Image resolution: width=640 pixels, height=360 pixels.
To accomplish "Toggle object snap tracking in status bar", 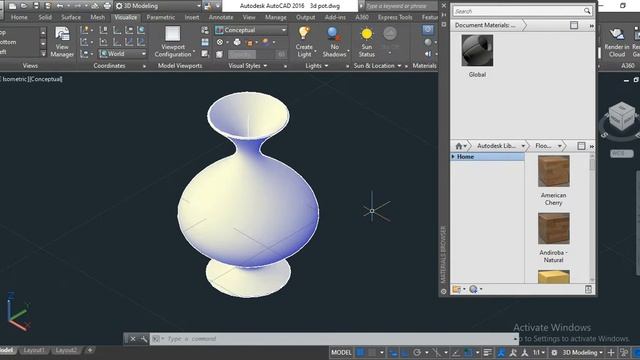I will (x=456, y=352).
